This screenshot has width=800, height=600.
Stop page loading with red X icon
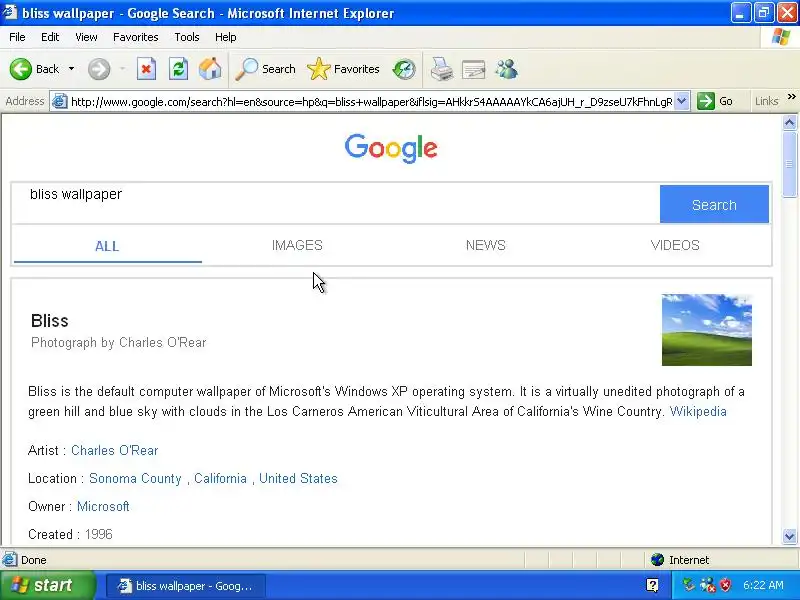146,69
